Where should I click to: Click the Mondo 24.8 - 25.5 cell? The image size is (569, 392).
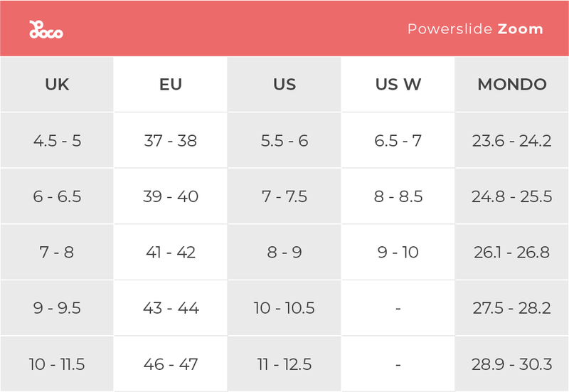[512, 196]
